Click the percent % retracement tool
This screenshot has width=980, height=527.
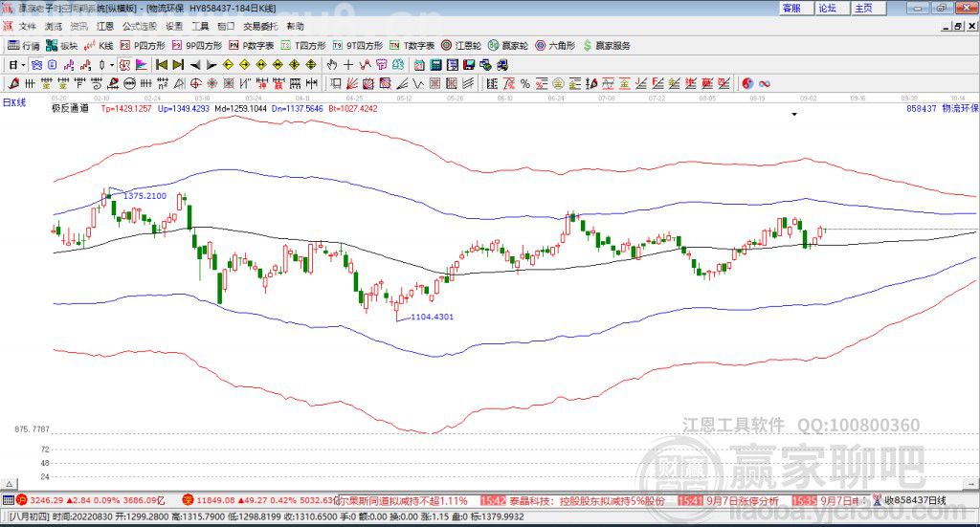point(525,83)
